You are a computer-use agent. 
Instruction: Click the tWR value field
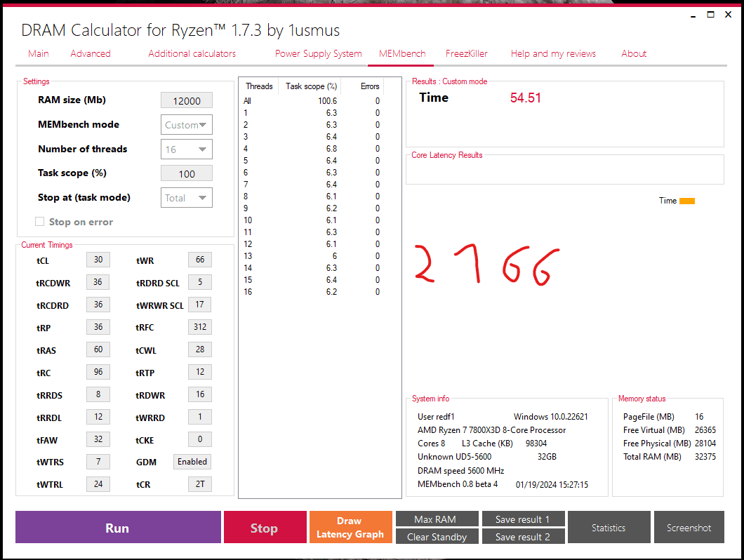coord(200,260)
